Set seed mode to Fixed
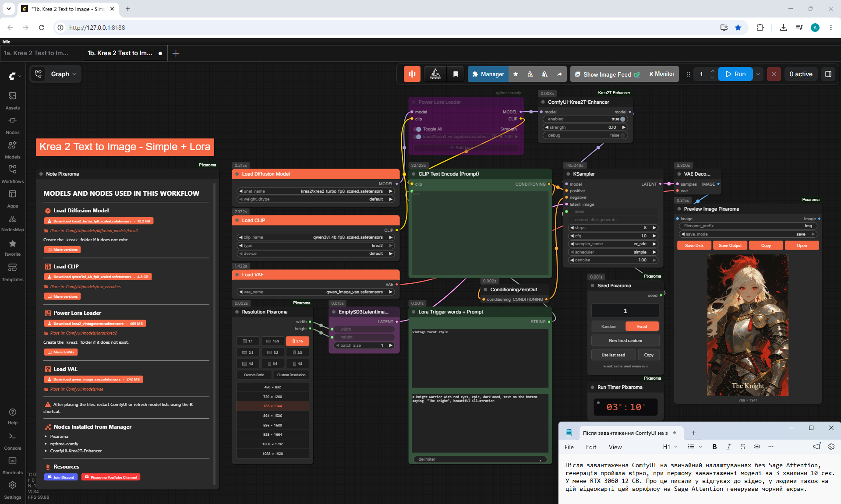The width and height of the screenshot is (841, 504). [642, 326]
